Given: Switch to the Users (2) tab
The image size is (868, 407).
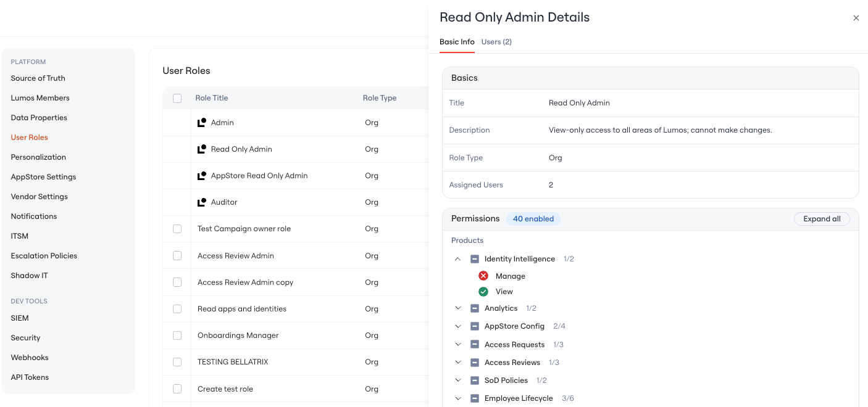Looking at the screenshot, I should pyautogui.click(x=496, y=42).
